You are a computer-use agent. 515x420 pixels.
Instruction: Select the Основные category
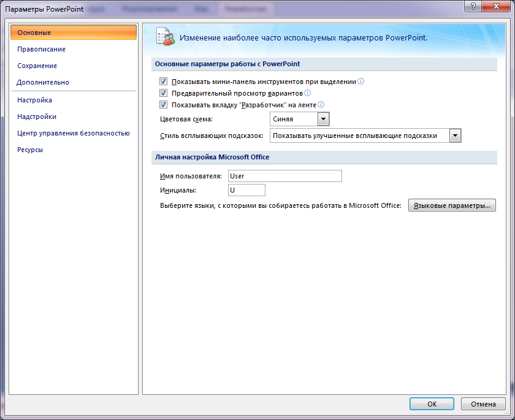coord(74,32)
